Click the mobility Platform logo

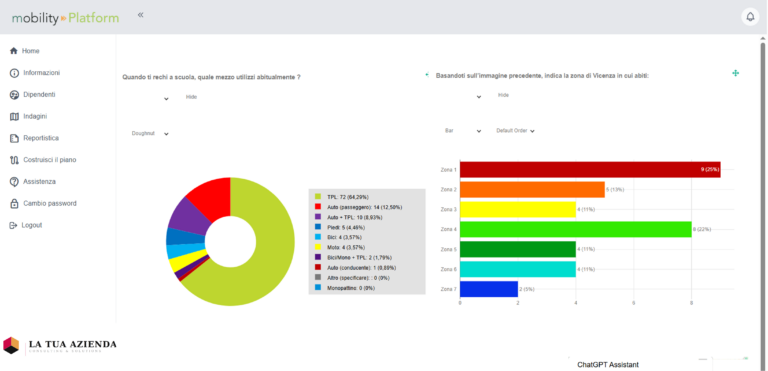point(65,18)
